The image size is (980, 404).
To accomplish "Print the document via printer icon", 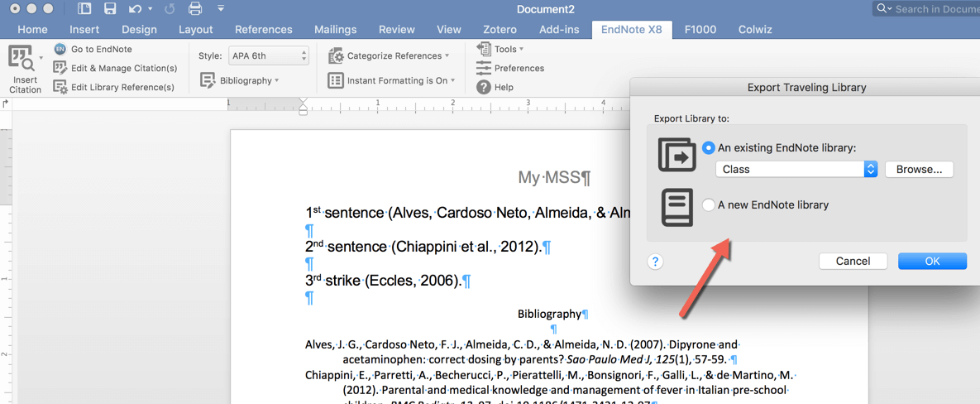I will (195, 9).
